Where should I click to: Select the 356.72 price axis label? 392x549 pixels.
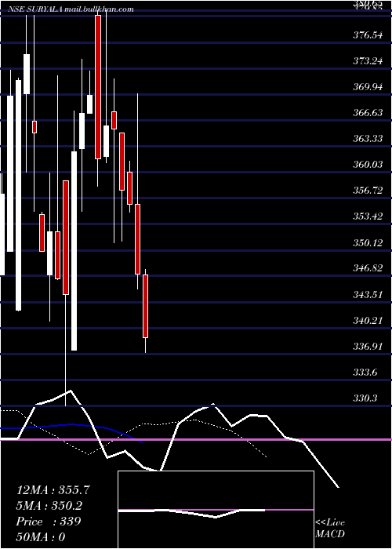368,191
